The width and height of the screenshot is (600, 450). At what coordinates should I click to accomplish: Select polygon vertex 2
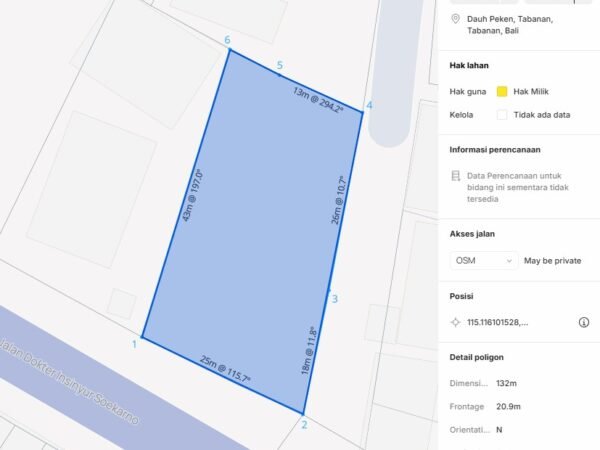(x=303, y=413)
